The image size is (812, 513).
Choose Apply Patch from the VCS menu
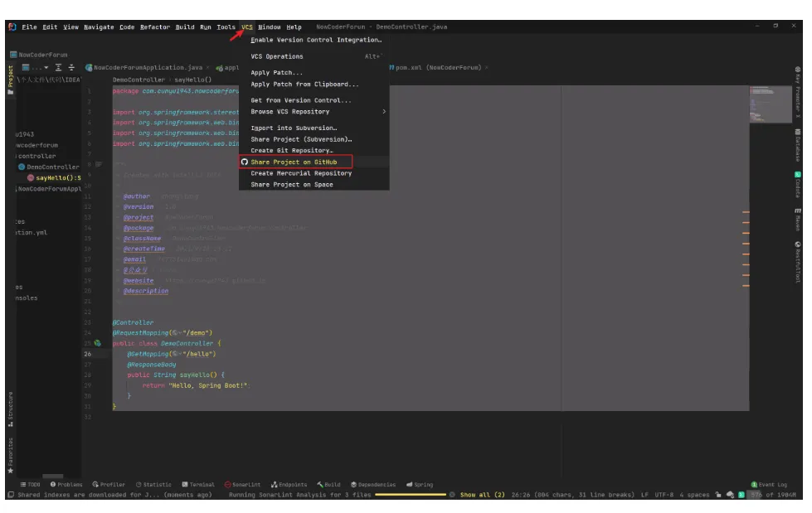[x=314, y=72]
